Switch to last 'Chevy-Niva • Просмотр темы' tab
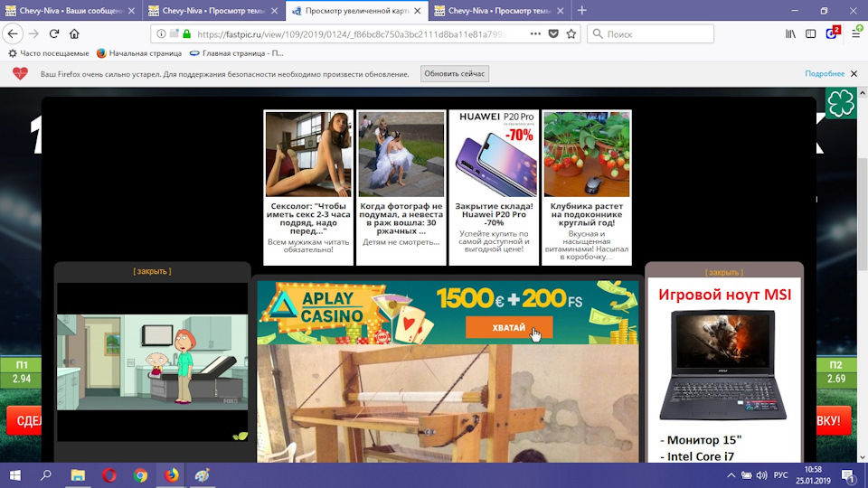 coord(499,11)
